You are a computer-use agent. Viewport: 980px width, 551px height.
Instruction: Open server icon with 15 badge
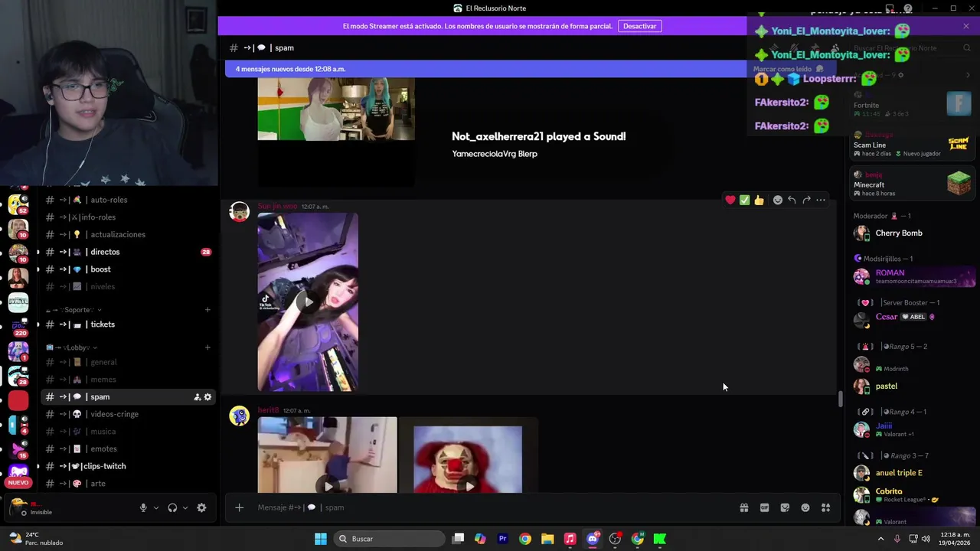coord(18,448)
